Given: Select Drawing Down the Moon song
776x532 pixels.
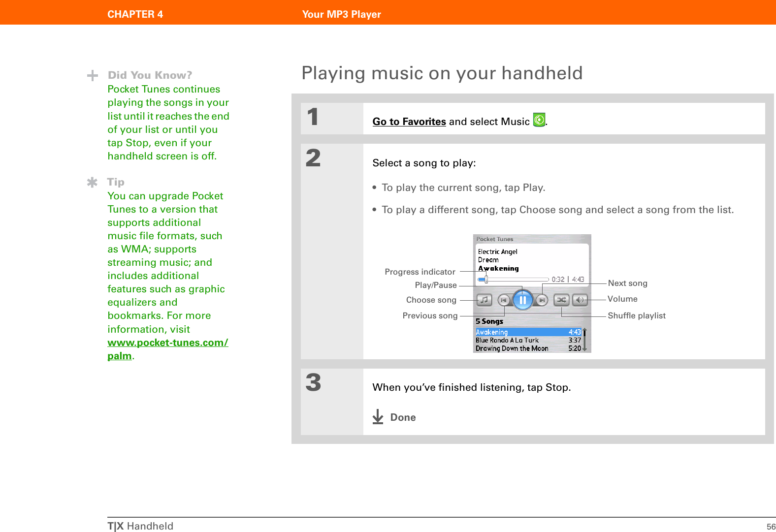Looking at the screenshot, I should [x=528, y=348].
